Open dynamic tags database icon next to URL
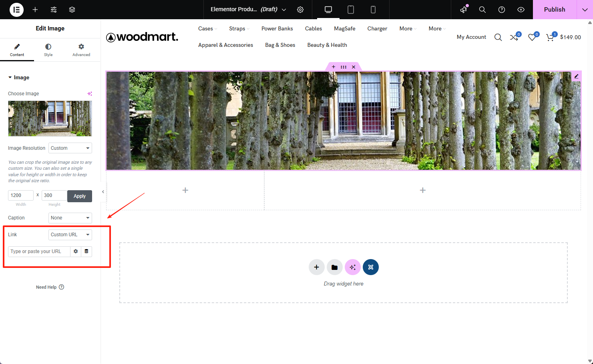Image resolution: width=593 pixels, height=364 pixels. (86, 251)
